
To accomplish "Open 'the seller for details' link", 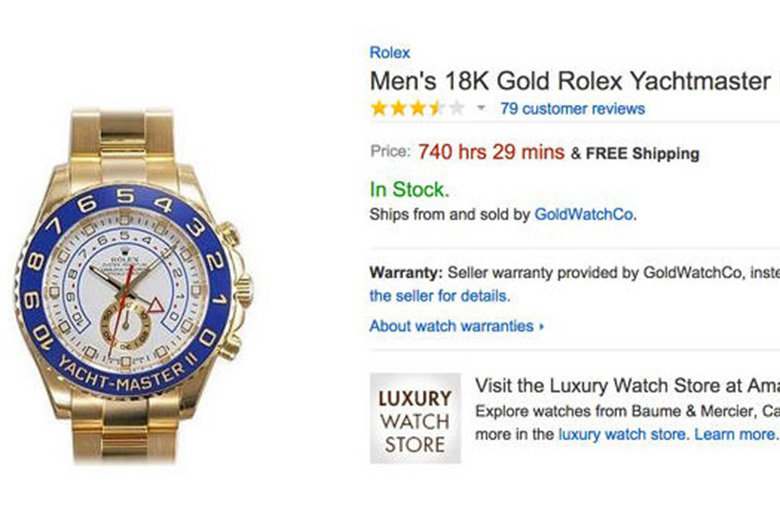I will pyautogui.click(x=439, y=296).
